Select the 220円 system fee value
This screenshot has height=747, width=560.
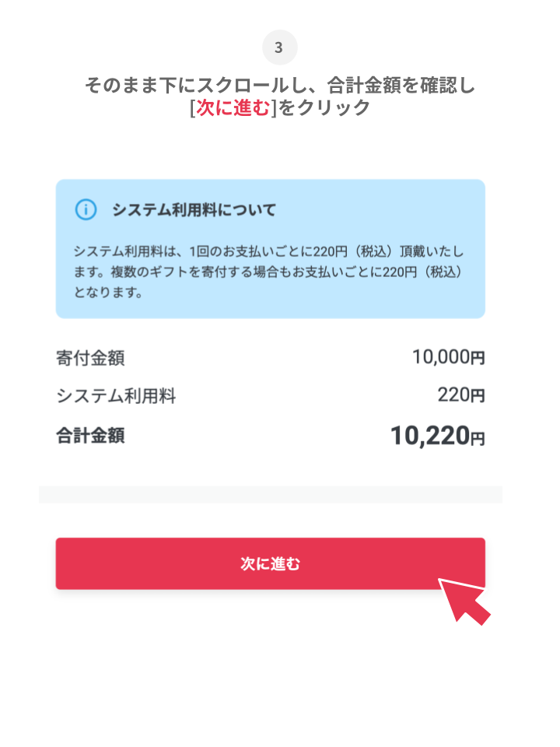[x=460, y=396]
